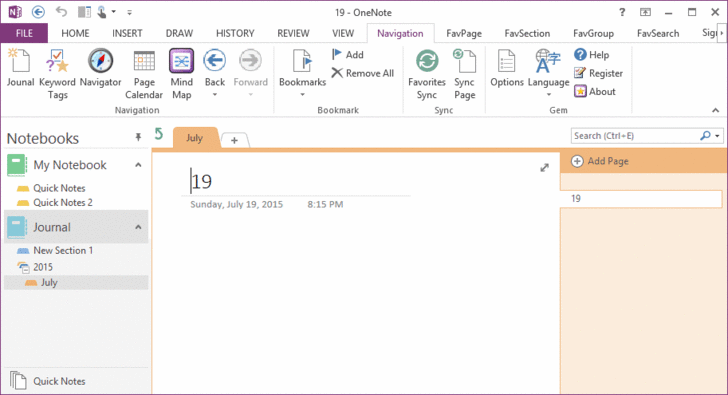Open the title bar help question mark
This screenshot has height=395, width=728.
point(622,13)
